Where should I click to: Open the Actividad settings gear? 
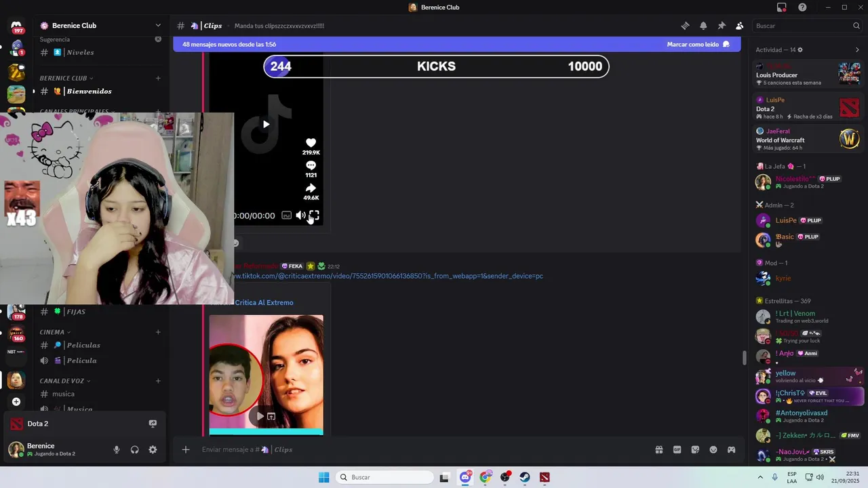pos(800,49)
